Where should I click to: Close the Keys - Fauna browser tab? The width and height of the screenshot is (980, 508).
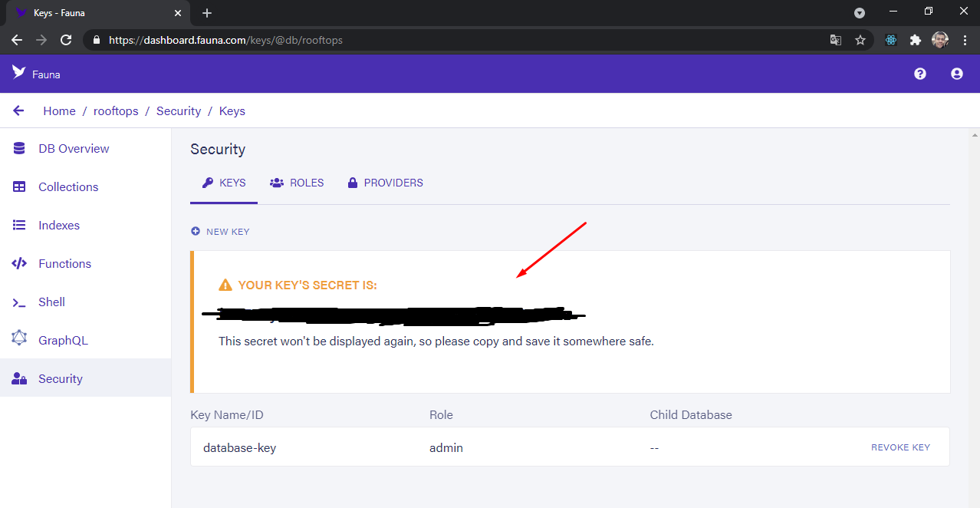[178, 13]
